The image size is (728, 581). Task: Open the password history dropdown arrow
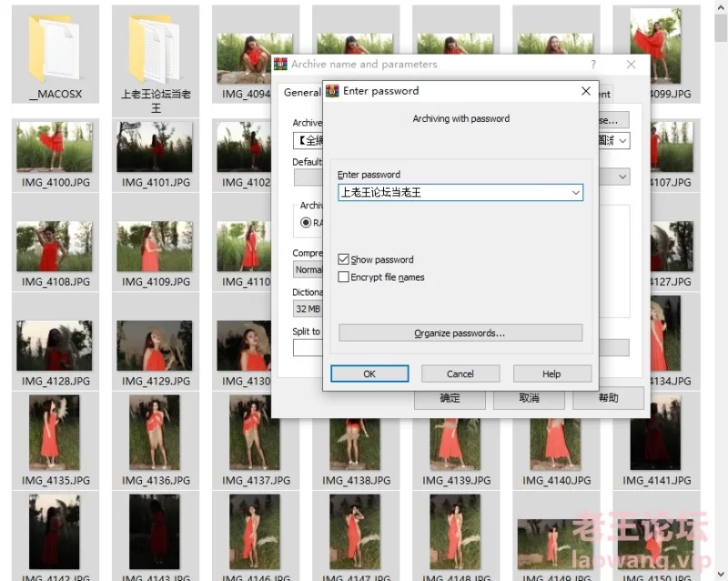pos(576,193)
